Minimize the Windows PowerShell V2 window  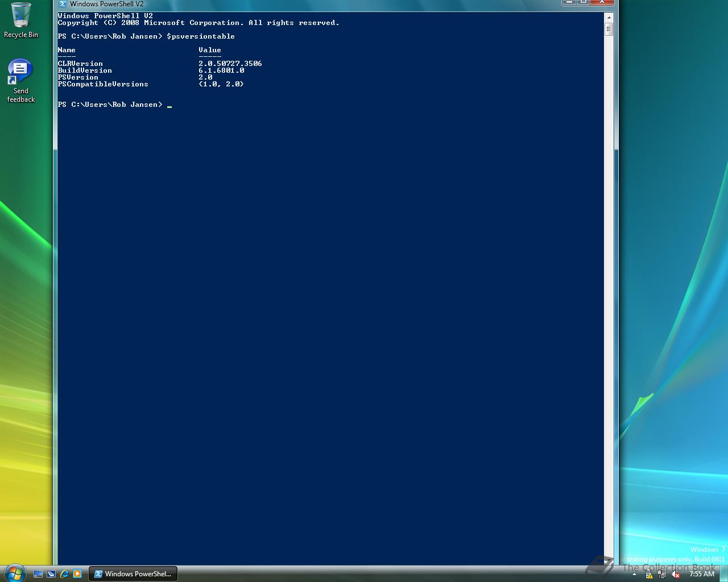(569, 2)
